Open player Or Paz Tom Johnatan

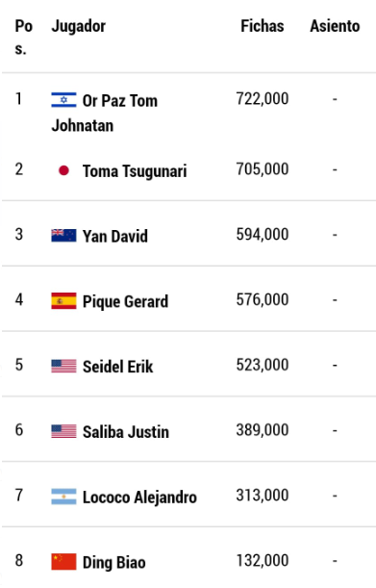coord(105,113)
